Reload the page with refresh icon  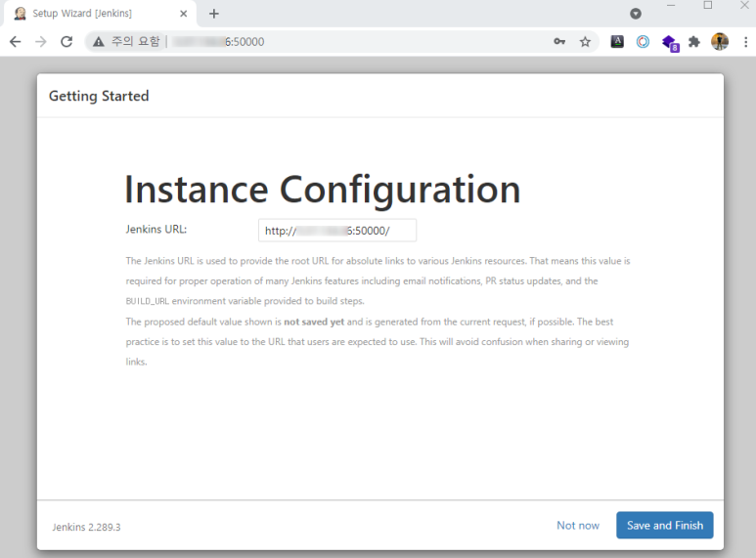67,42
